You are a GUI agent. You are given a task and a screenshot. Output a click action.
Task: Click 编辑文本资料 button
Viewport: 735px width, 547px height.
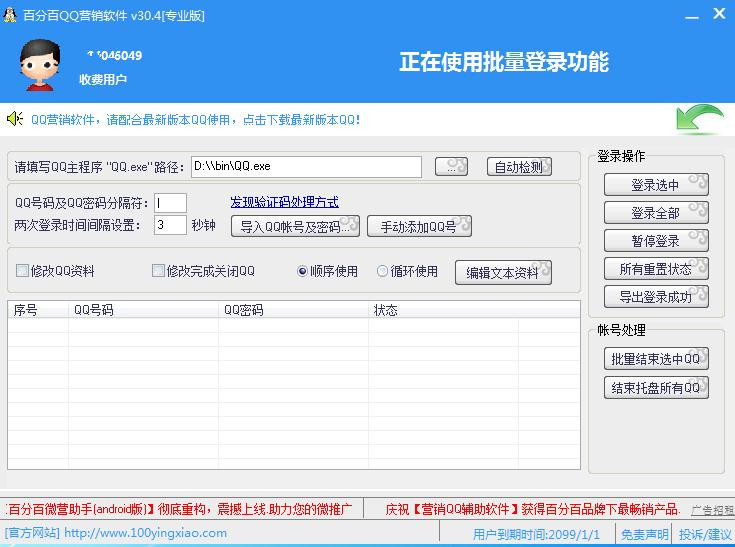coord(503,272)
